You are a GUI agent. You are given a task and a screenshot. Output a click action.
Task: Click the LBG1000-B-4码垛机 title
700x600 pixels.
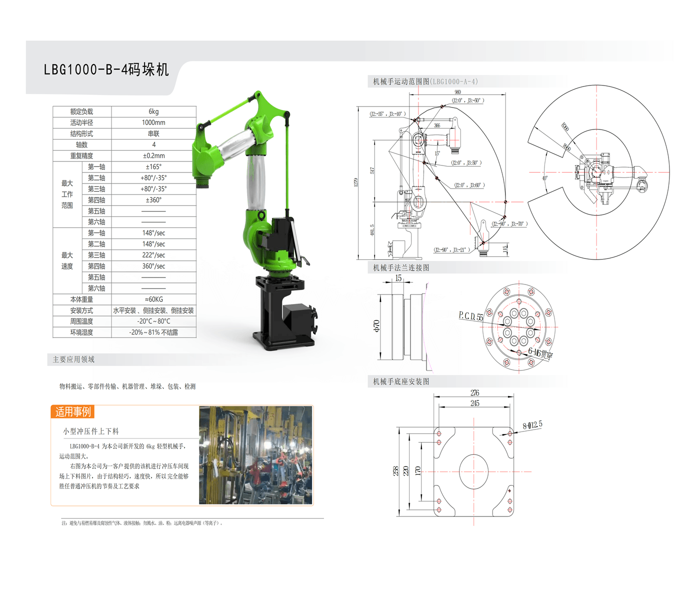(106, 69)
